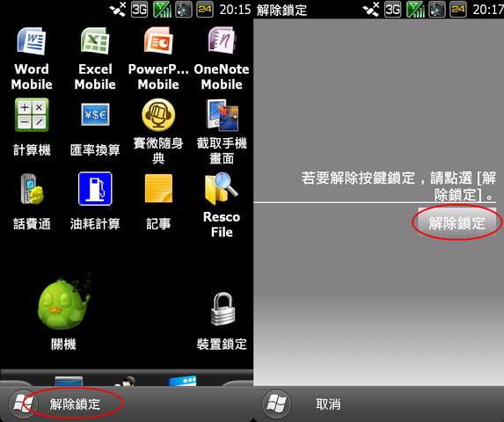Open Word Mobile app
Screen dimensions: 504x422
[x=32, y=58]
